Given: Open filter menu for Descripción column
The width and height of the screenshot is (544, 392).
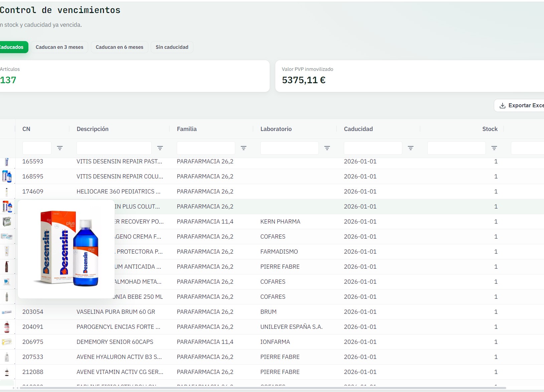Looking at the screenshot, I should tap(160, 148).
